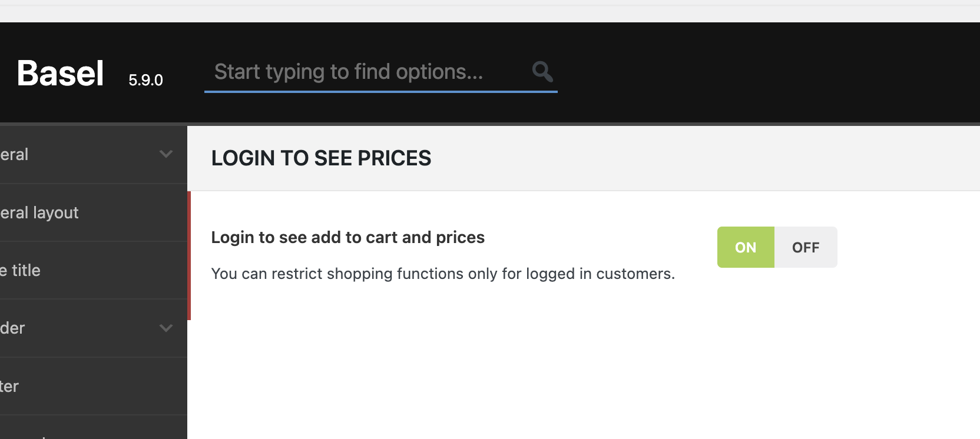Image resolution: width=980 pixels, height=439 pixels.
Task: Click the magnifier search icon
Action: 542,72
